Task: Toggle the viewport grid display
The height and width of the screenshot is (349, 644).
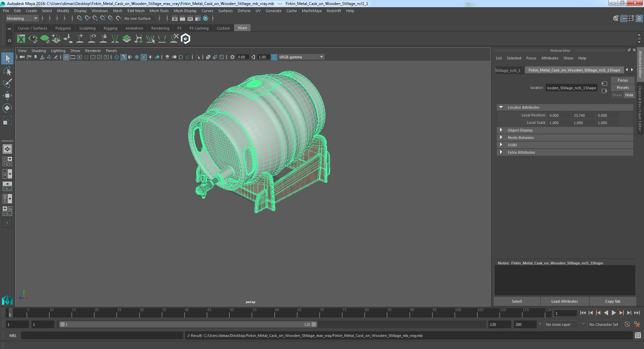Action: [66, 57]
